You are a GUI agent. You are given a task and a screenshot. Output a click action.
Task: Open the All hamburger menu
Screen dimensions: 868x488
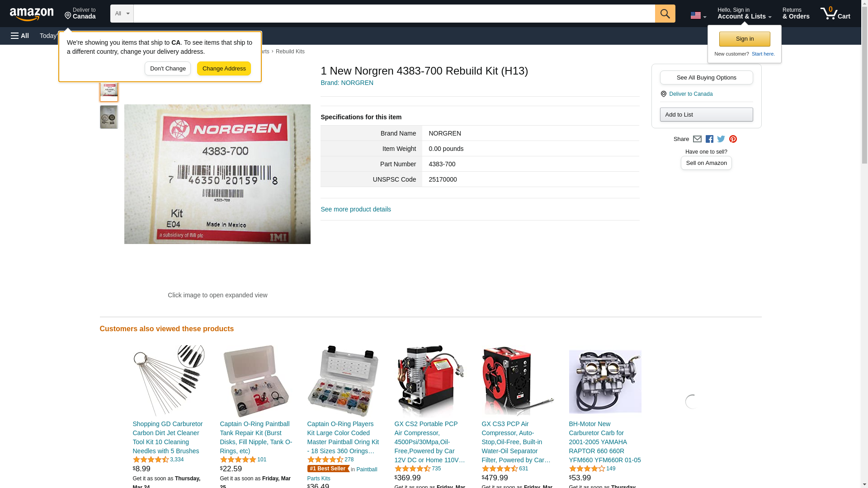point(20,36)
